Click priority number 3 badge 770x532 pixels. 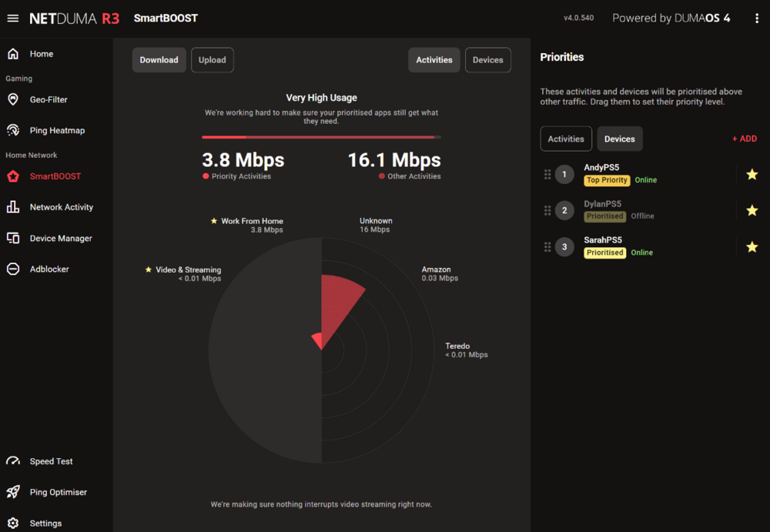point(564,247)
